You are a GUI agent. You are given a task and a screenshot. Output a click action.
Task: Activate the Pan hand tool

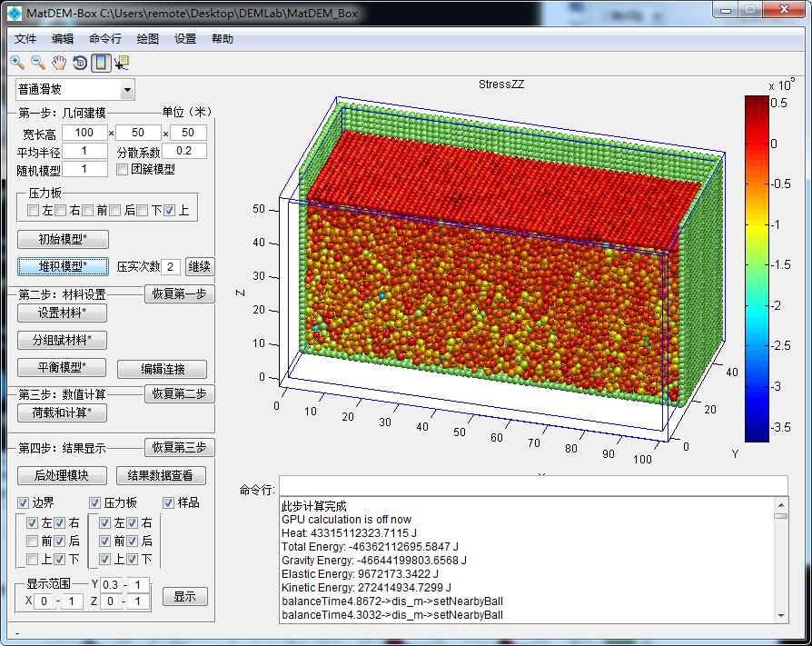pos(59,63)
